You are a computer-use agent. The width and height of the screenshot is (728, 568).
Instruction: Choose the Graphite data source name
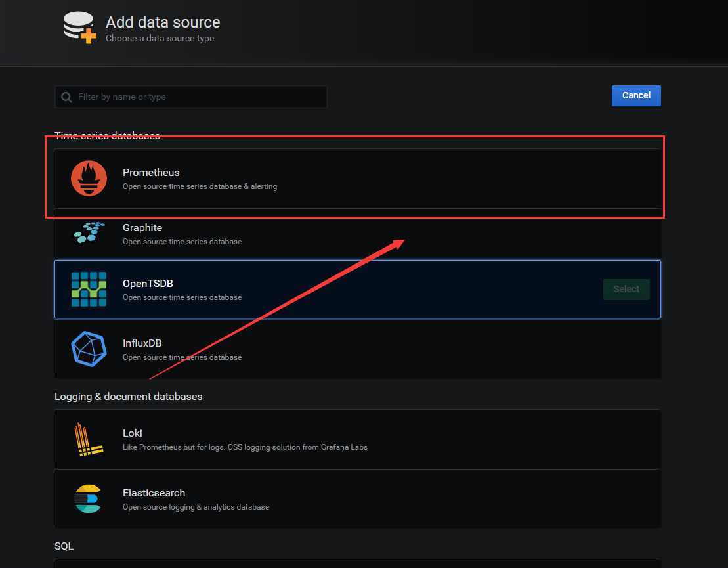142,228
